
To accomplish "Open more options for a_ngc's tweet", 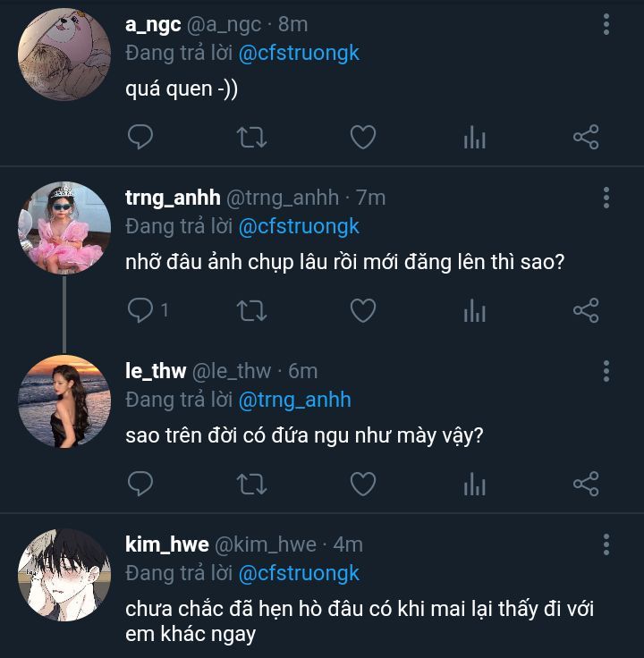I will (606, 24).
